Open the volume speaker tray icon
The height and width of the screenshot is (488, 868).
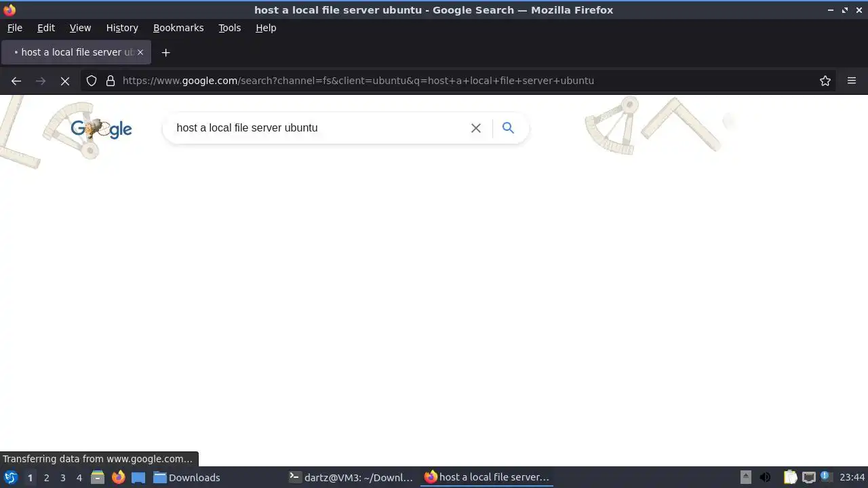[765, 477]
